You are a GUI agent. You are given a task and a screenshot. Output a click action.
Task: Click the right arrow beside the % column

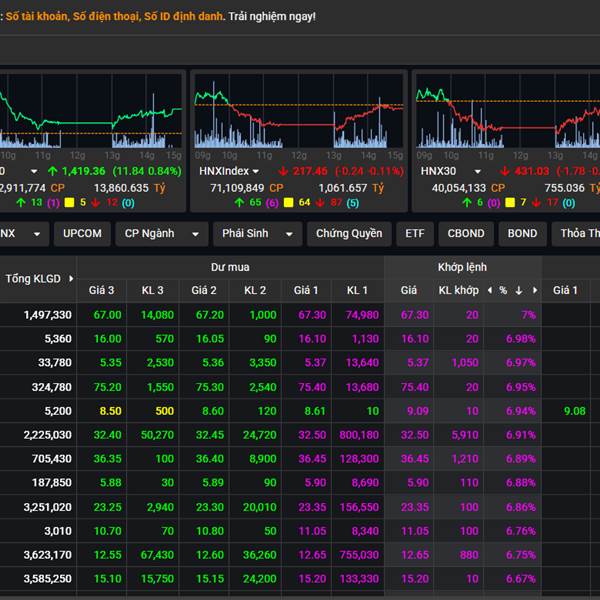click(534, 290)
